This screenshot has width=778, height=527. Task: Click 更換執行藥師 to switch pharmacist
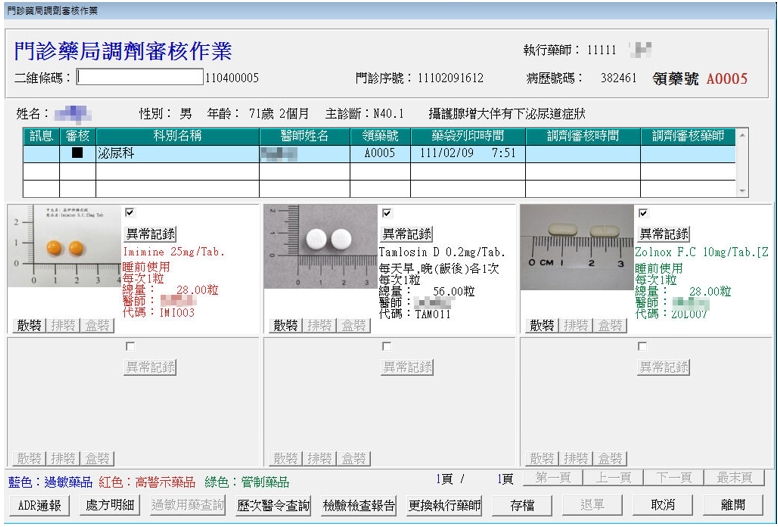(x=444, y=505)
